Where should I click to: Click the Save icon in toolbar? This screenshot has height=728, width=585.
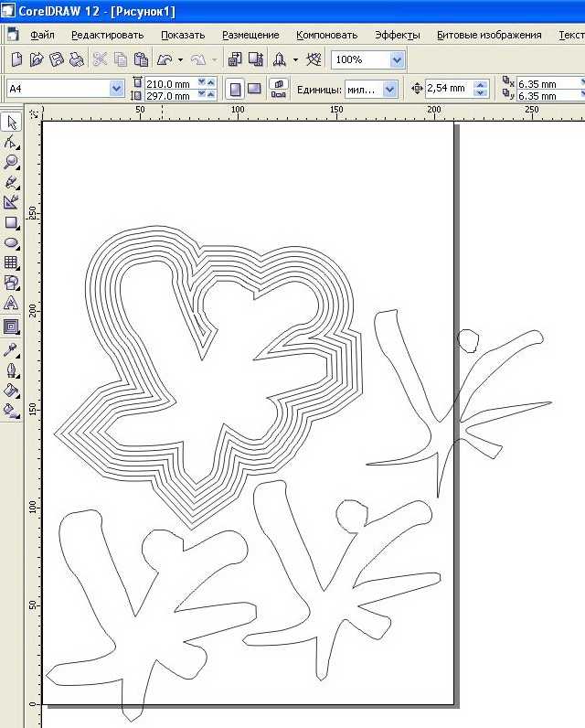[57, 59]
